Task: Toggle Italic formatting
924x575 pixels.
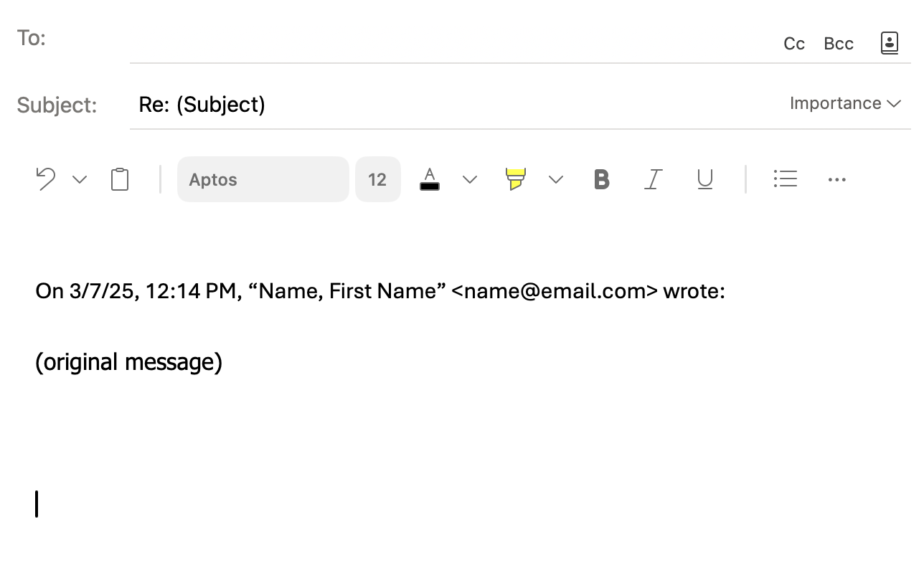Action: (653, 179)
